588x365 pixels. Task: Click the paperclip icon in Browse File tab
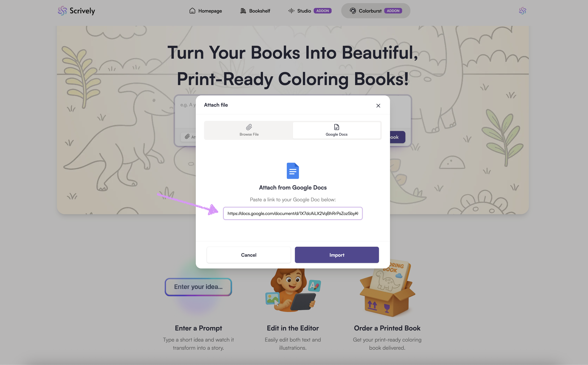(x=249, y=127)
